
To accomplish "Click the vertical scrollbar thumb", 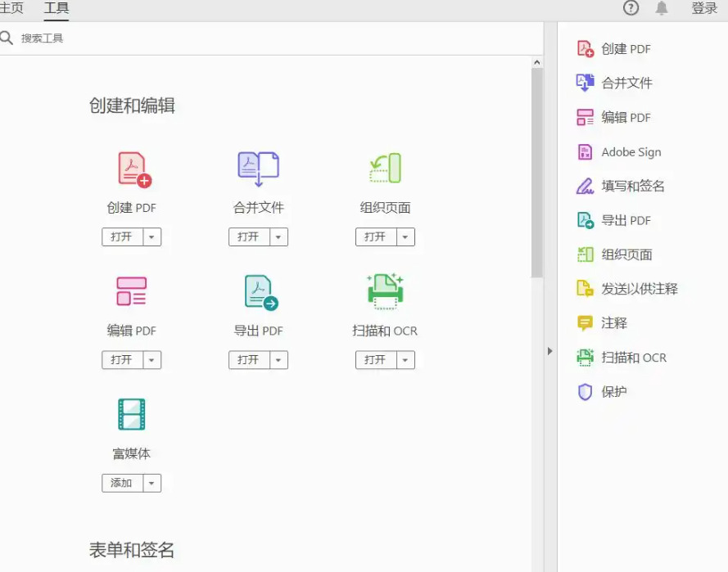I will pyautogui.click(x=537, y=173).
